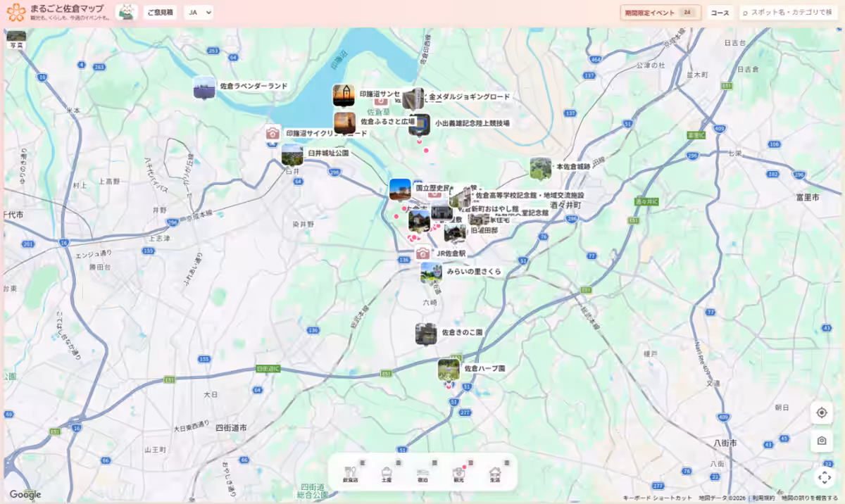Image resolution: width=845 pixels, height=504 pixels.
Task: Open 臼井城址公園 photo marker
Action: point(292,154)
